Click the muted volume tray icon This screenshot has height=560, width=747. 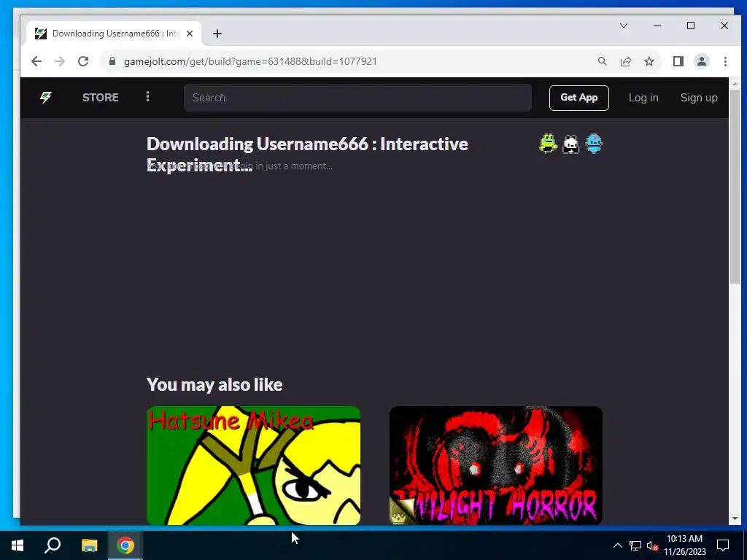click(653, 545)
